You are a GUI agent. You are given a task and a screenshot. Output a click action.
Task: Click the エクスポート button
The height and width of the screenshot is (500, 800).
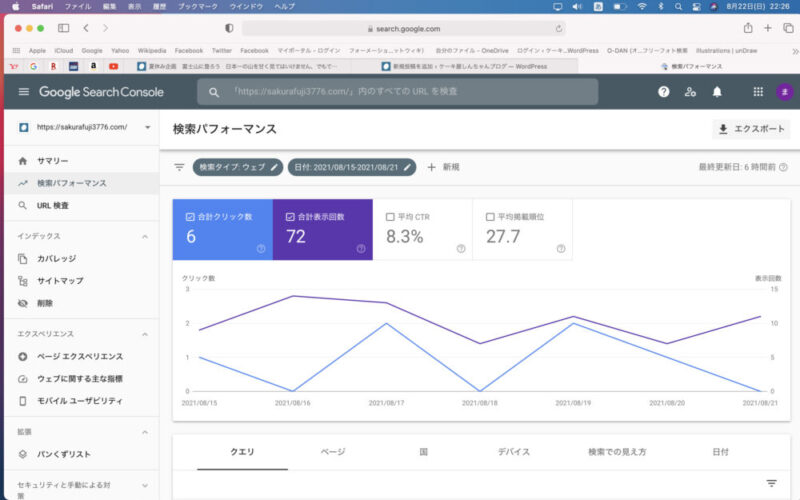[751, 129]
